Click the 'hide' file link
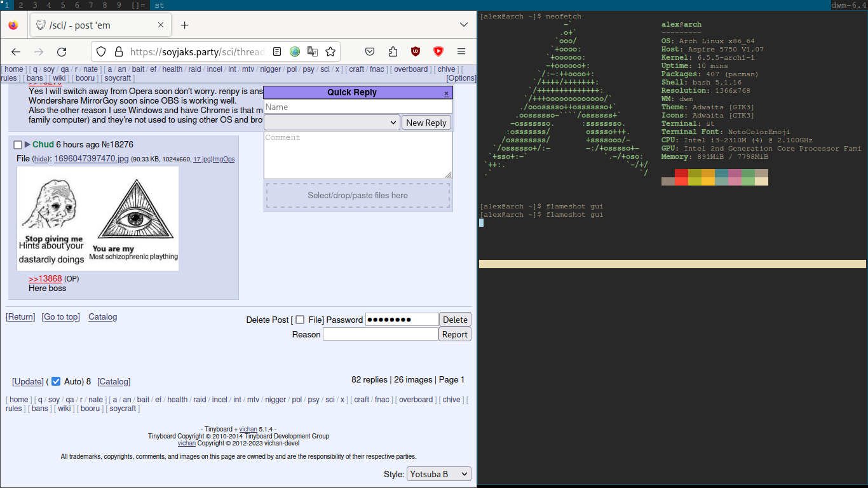The width and height of the screenshot is (868, 488). 41,159
